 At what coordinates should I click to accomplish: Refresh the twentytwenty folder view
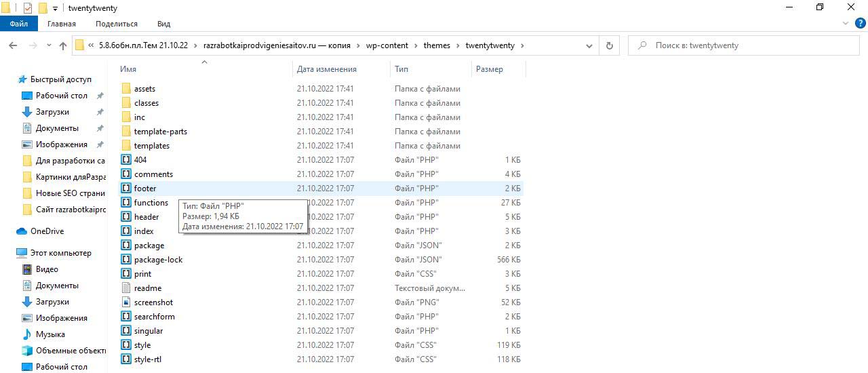point(609,45)
